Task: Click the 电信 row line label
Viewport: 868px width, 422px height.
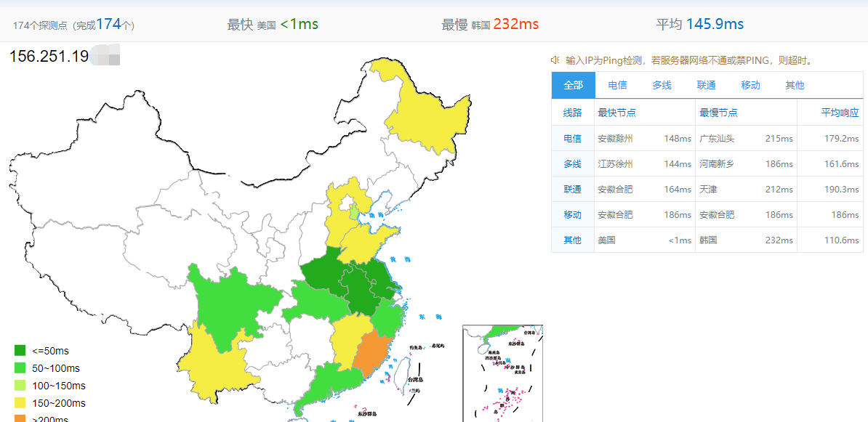Action: click(x=572, y=138)
